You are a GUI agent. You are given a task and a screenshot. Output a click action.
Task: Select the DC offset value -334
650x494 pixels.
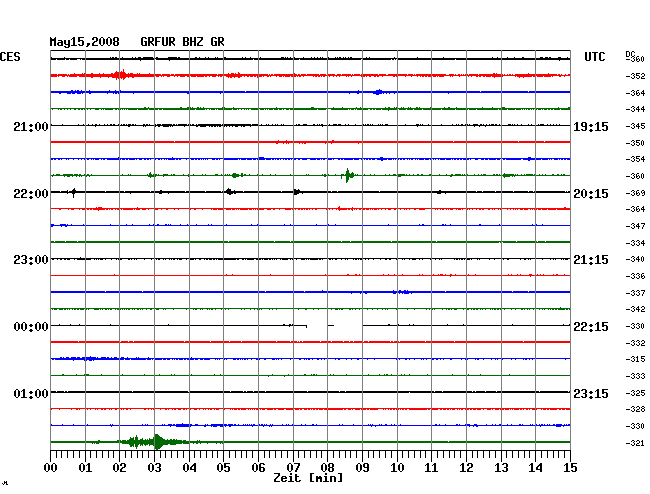point(635,243)
